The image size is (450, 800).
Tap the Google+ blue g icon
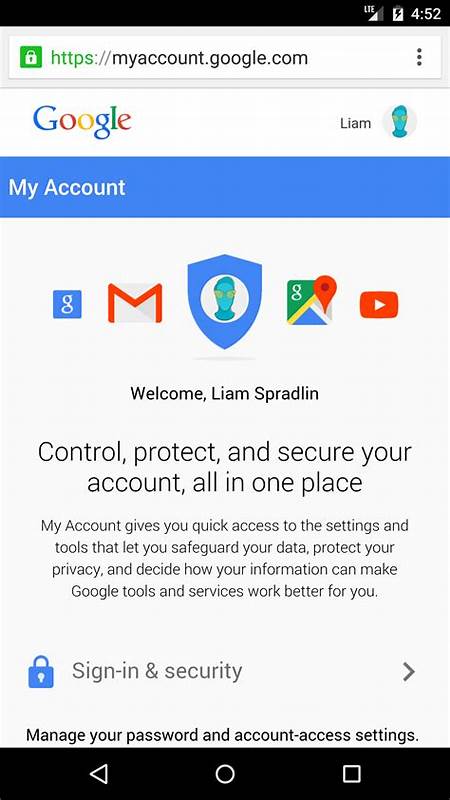(67, 304)
